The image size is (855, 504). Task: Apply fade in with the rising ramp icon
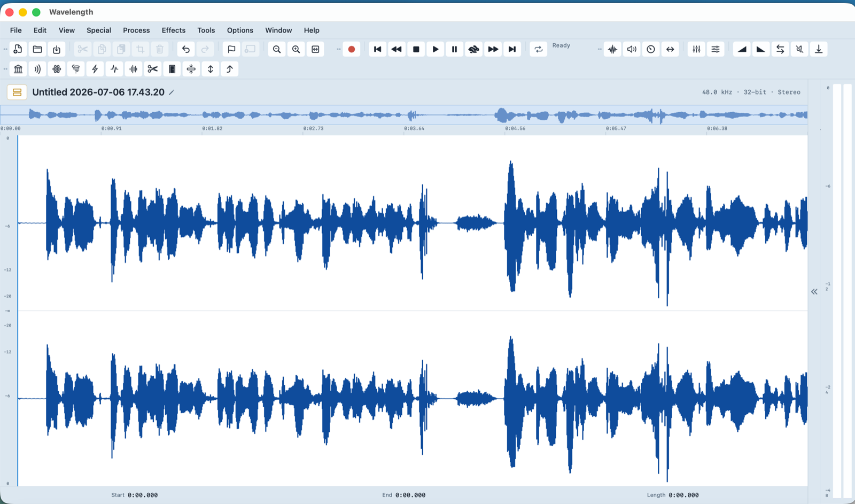(742, 49)
